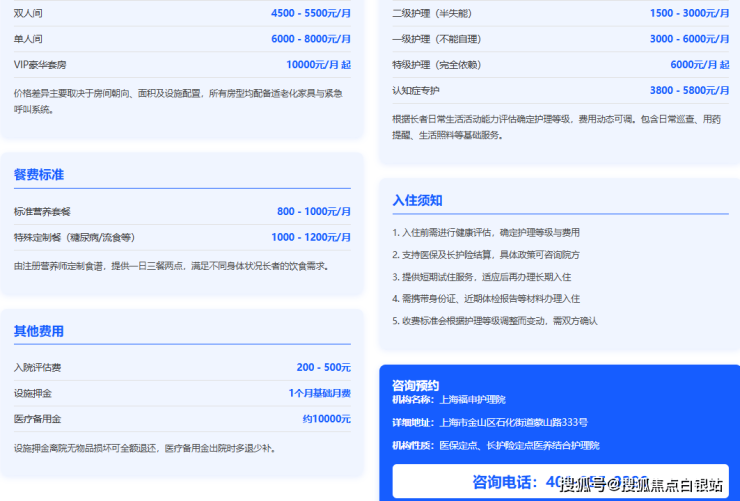This screenshot has width=740, height=501.
Task: Click the note about 价格差异 and room orientation
Action: pos(178,101)
